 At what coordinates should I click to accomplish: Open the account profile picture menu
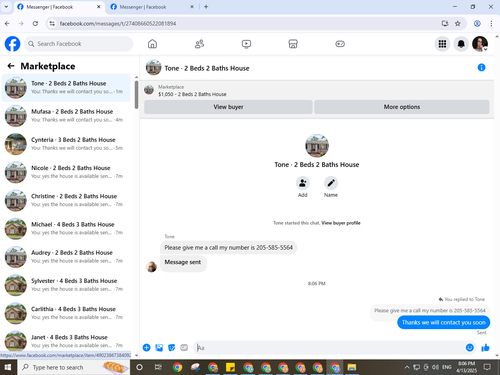480,44
